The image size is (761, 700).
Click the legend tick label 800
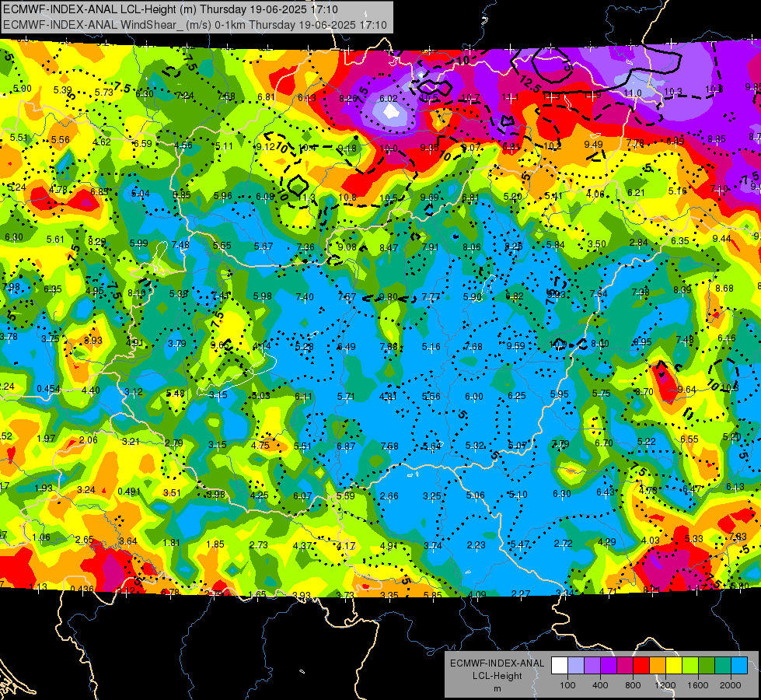coord(633,685)
